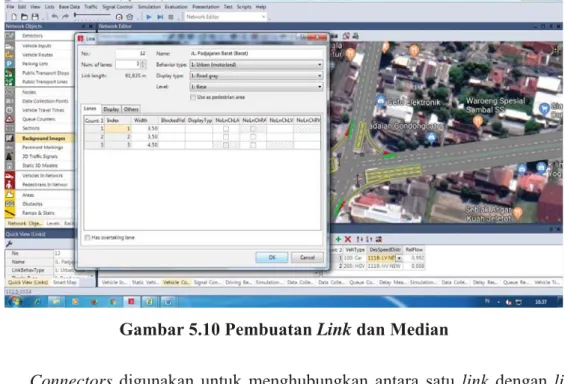This screenshot has width=565, height=384.
Task: Click the Vissim red taskbar icon
Action: [x=131, y=302]
